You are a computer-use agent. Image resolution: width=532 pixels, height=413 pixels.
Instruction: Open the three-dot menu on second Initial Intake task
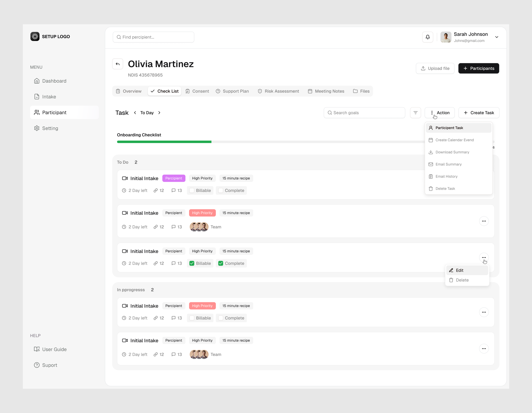click(x=484, y=221)
